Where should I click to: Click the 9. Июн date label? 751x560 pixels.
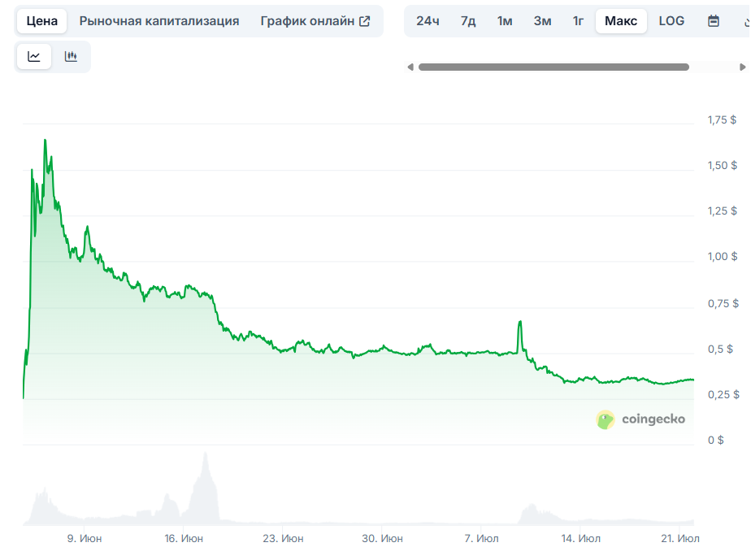coord(85,538)
